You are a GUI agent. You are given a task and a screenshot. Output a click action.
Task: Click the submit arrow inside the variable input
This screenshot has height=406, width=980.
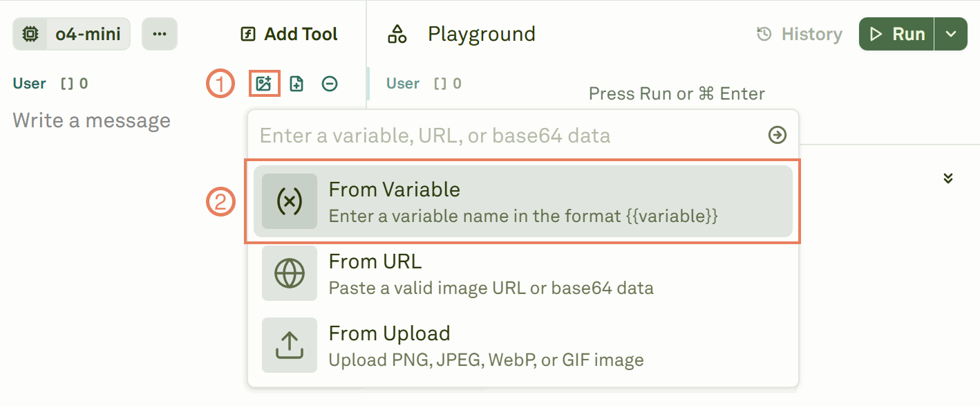click(777, 135)
